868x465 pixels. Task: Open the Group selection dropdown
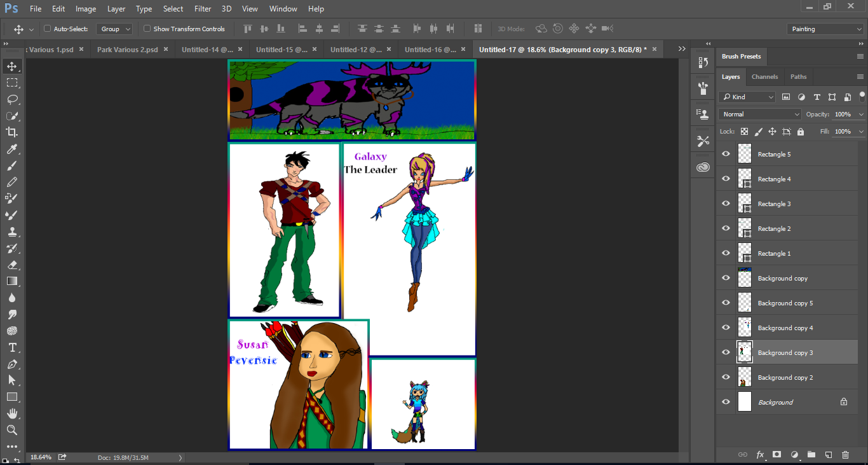click(114, 29)
